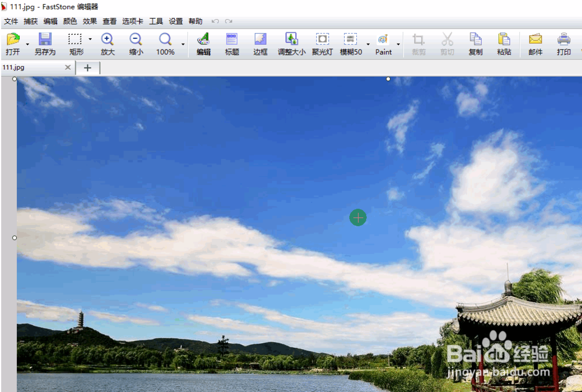Click the FastStone app icon in title bar
Screen dimensions: 582x392
pyautogui.click(x=4, y=6)
